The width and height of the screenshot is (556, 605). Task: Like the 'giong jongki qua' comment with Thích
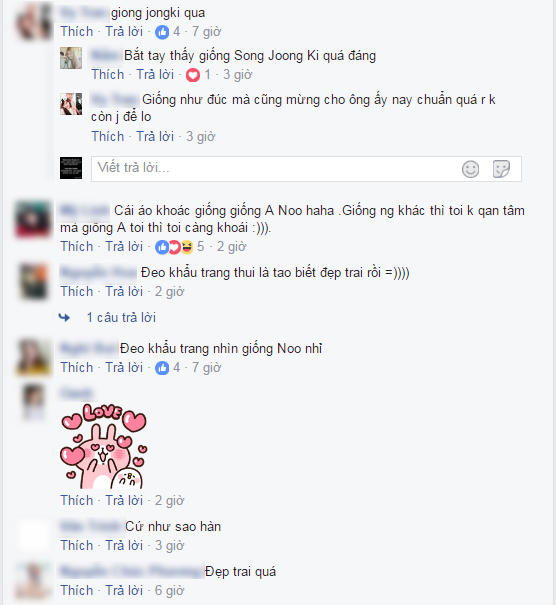click(x=77, y=32)
